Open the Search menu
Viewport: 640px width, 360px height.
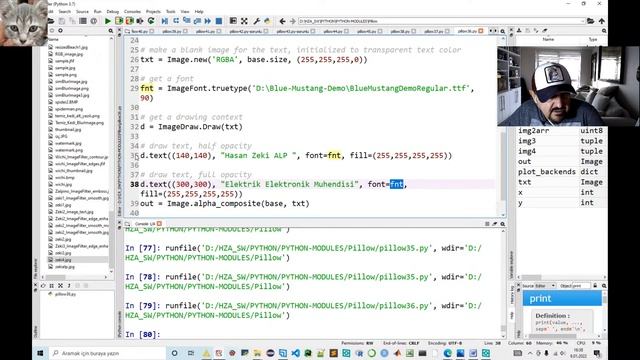[64, 11]
